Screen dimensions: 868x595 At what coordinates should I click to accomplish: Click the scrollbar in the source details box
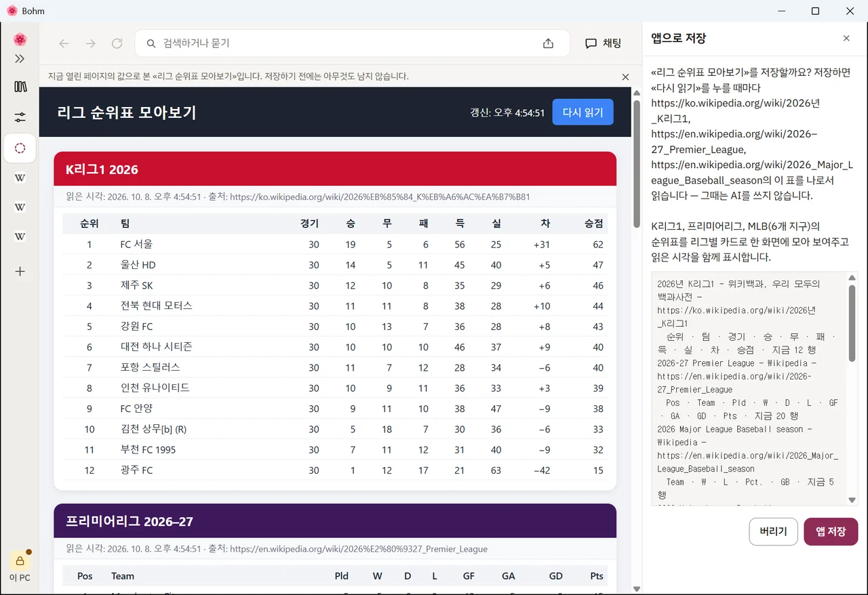click(x=852, y=323)
